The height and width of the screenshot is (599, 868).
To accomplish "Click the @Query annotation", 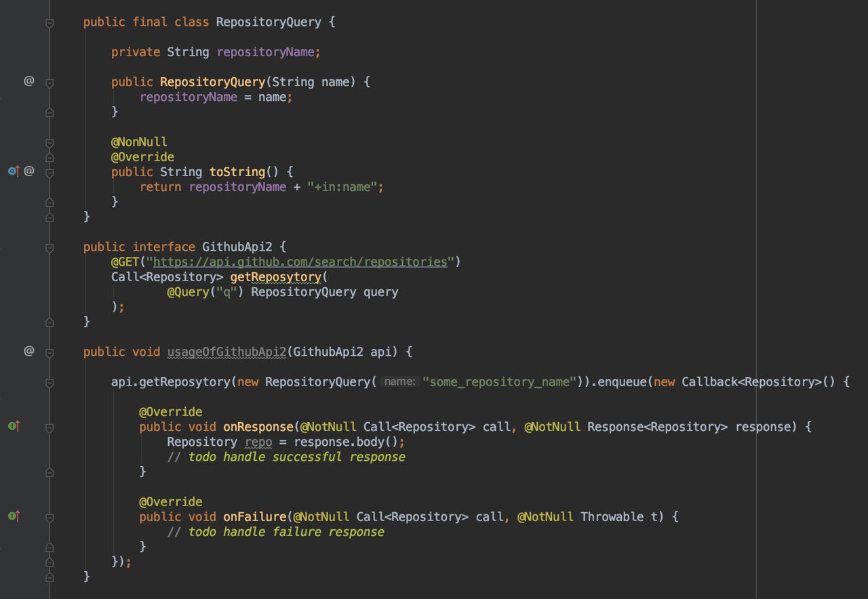I will point(188,292).
